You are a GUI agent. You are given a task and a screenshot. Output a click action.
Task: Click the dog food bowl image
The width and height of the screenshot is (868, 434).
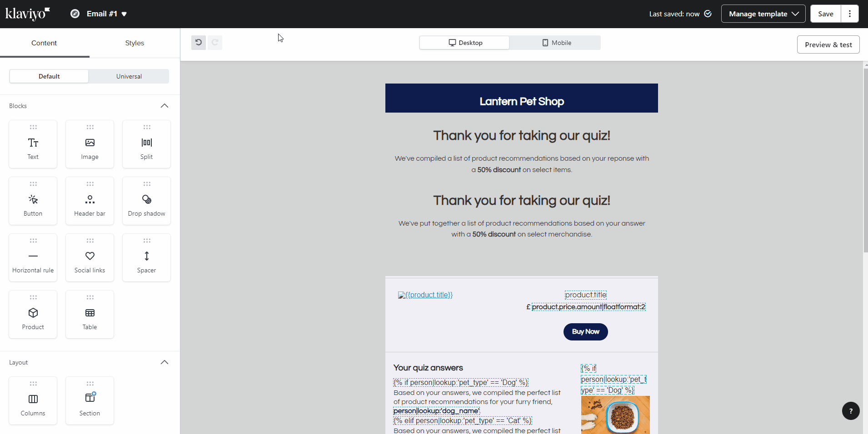click(615, 415)
